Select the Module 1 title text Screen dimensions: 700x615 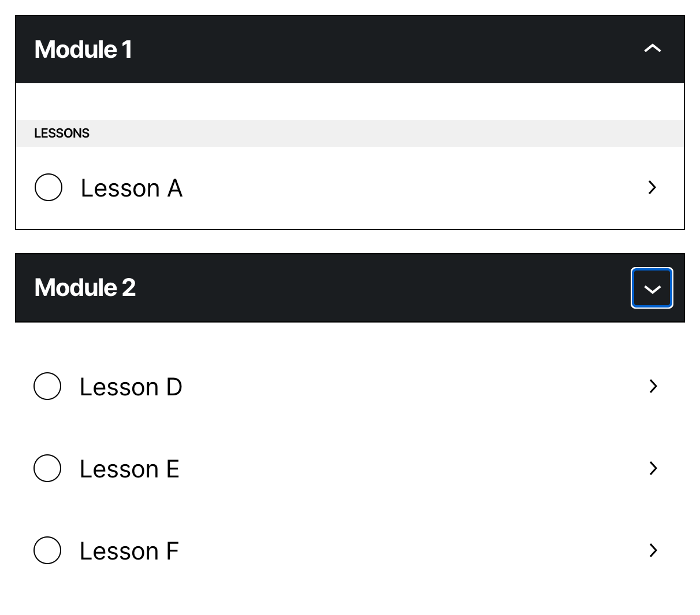83,49
